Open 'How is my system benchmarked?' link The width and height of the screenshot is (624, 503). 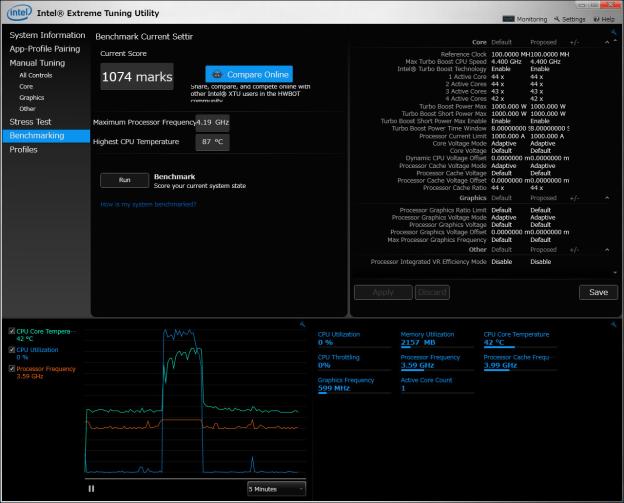(x=148, y=204)
